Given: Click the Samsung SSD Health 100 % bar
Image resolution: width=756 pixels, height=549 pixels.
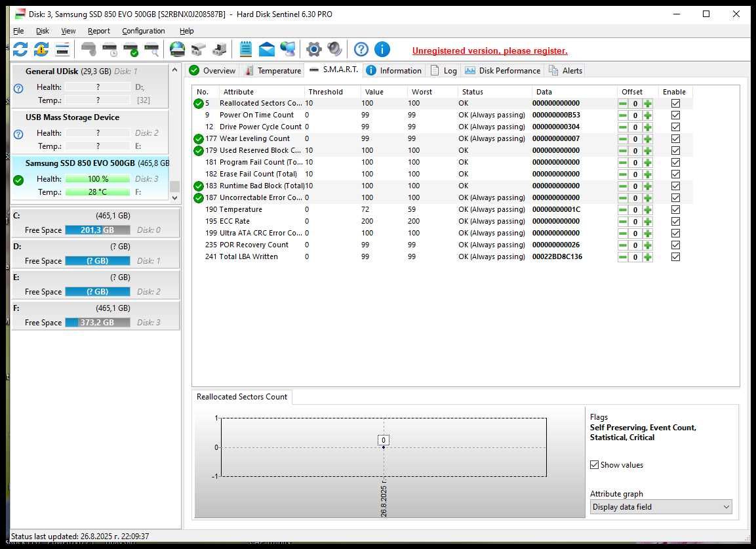Looking at the screenshot, I should [x=98, y=179].
